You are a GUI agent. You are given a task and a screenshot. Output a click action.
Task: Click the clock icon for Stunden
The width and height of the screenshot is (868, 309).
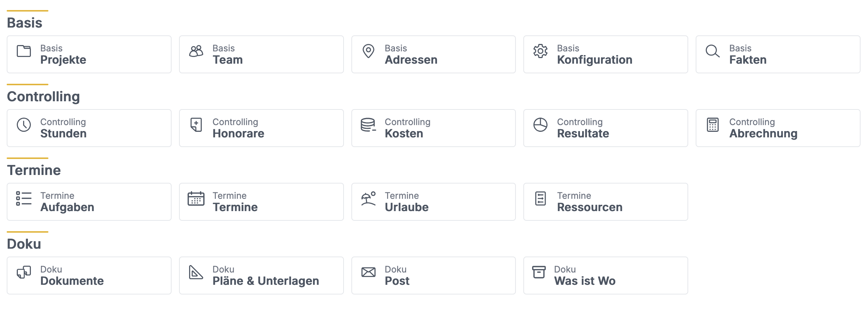(24, 125)
